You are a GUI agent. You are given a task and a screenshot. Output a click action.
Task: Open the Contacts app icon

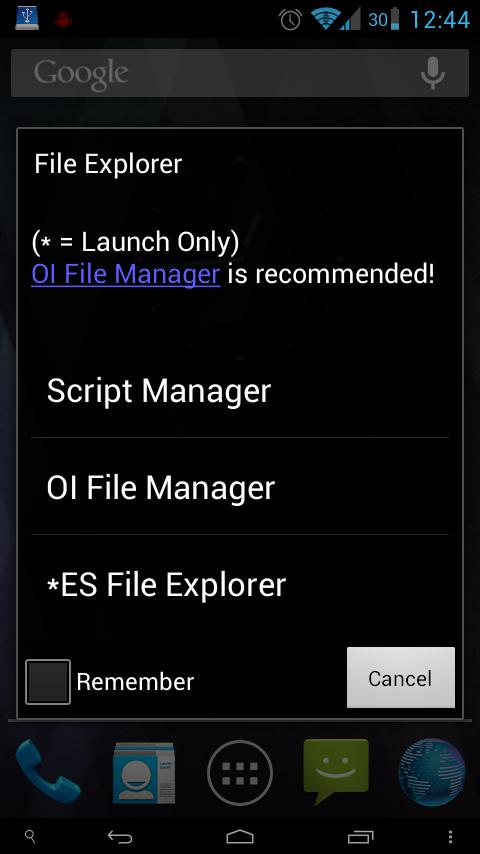[144, 772]
